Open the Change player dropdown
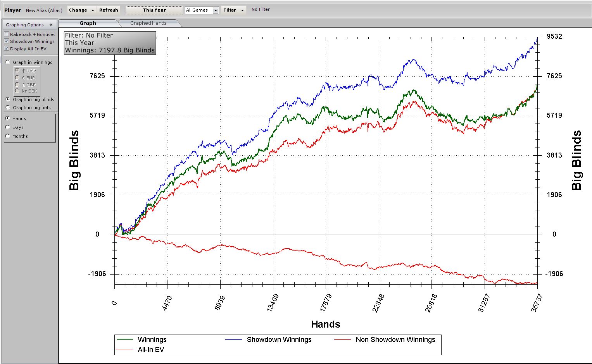 point(81,10)
